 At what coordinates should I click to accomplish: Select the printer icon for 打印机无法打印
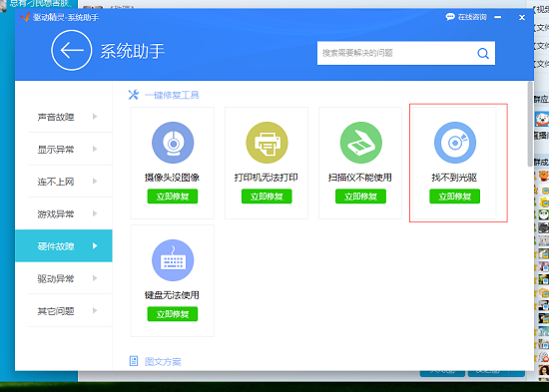[267, 143]
